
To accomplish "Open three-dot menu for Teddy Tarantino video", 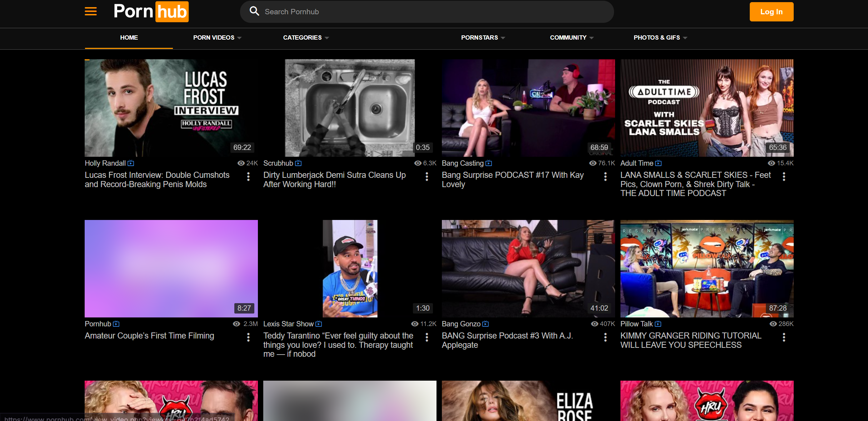I will (427, 337).
